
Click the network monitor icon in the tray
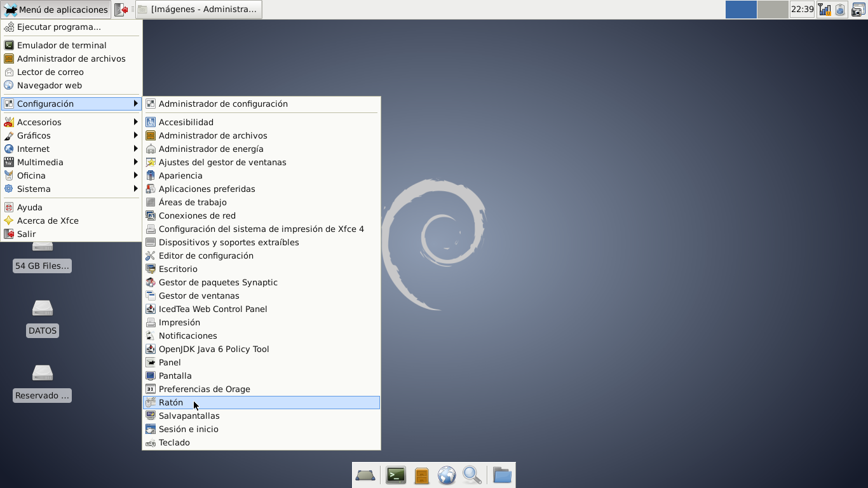coord(824,10)
